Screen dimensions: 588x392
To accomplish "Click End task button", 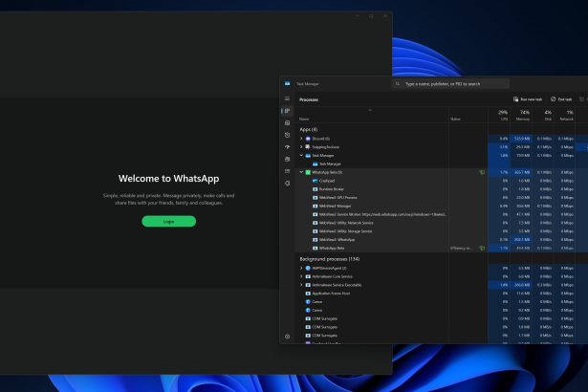I will 561,99.
